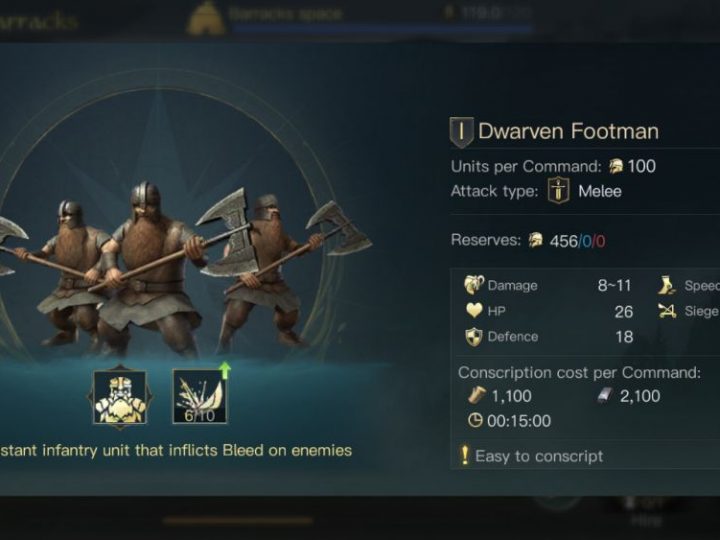720x540 pixels.
Task: Tap the HP heart icon
Action: click(474, 311)
